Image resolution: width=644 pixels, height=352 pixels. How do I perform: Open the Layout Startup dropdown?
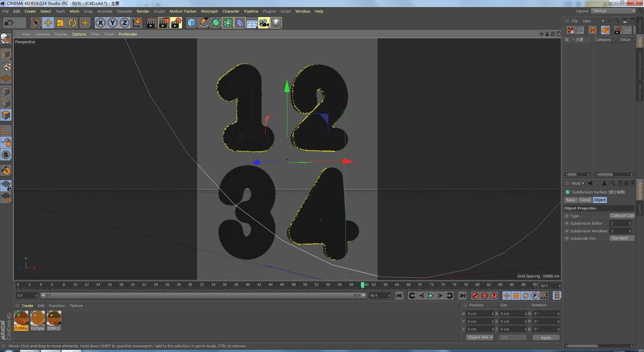pos(613,11)
